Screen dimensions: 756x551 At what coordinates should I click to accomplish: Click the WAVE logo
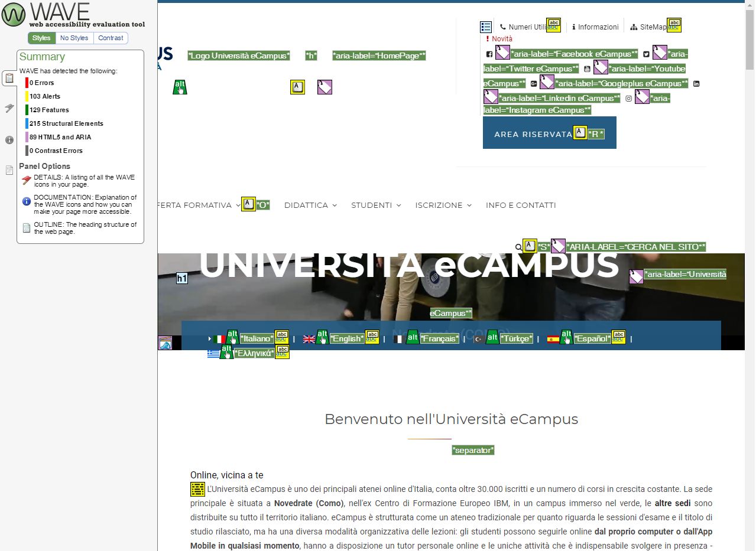point(73,15)
